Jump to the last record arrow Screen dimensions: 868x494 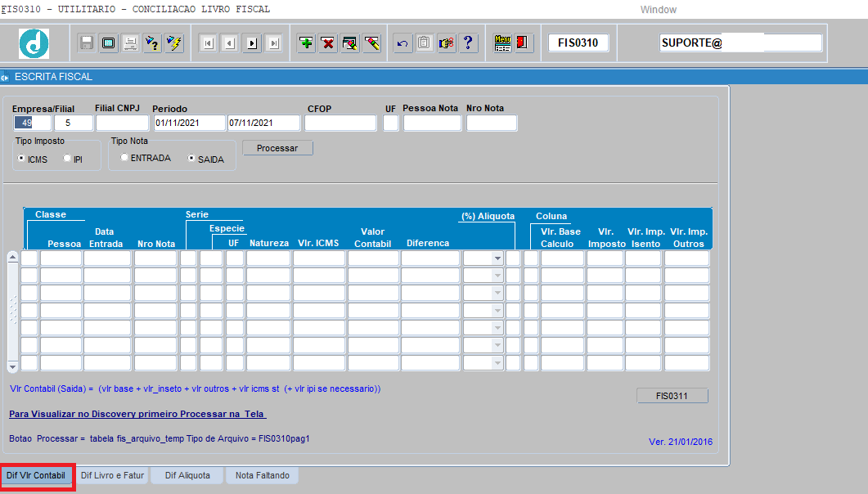coord(273,43)
